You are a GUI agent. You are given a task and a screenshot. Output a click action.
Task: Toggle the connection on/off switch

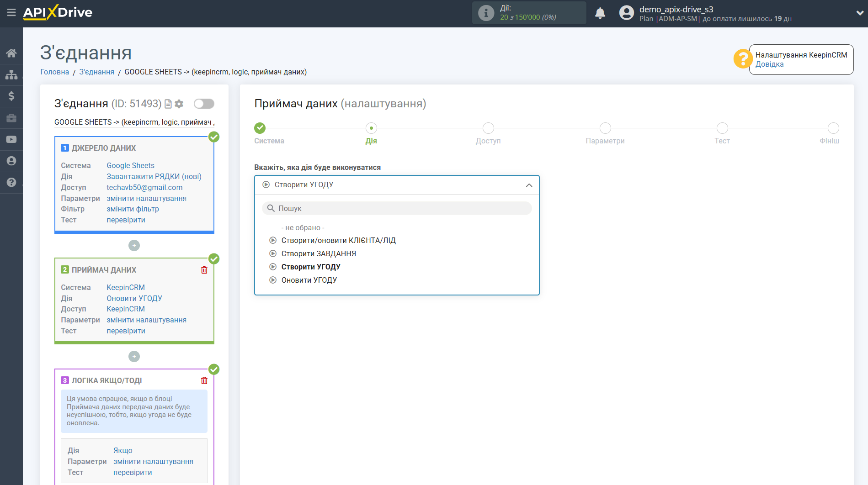(x=204, y=104)
